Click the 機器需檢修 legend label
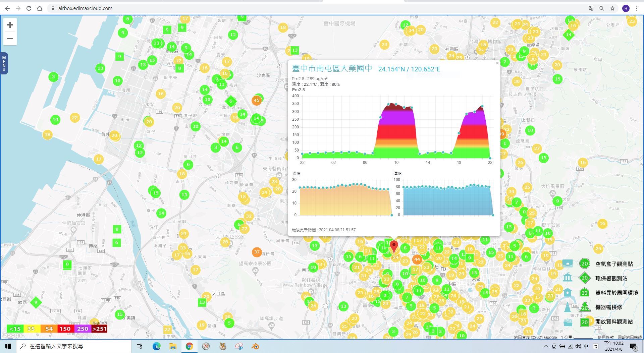This screenshot has width=644, height=353. (x=608, y=307)
